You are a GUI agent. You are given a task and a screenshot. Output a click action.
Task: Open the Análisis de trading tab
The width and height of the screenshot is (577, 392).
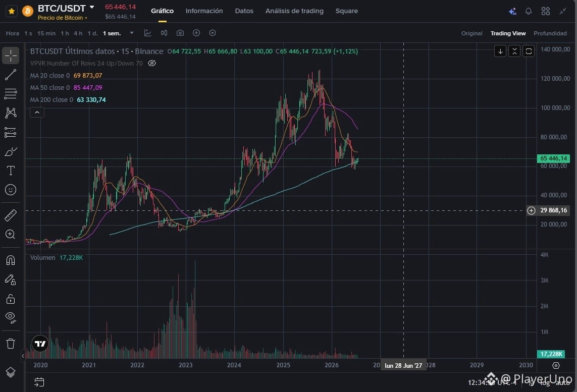click(294, 11)
